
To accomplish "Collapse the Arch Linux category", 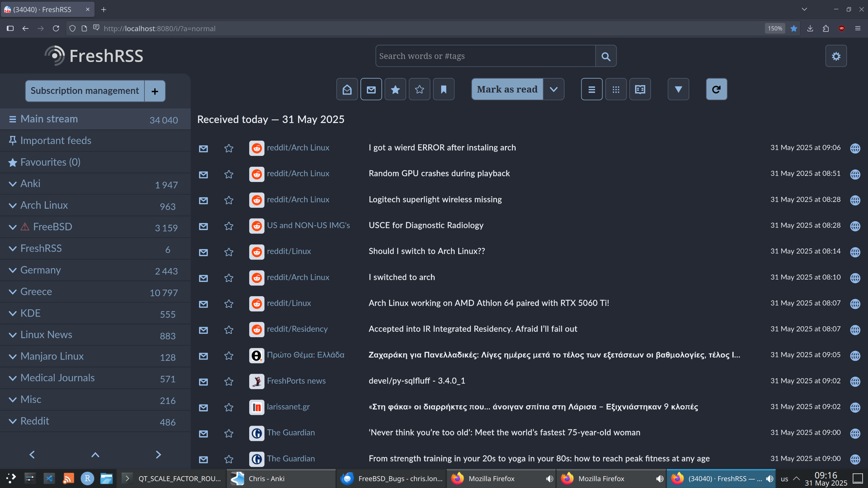I will [13, 205].
